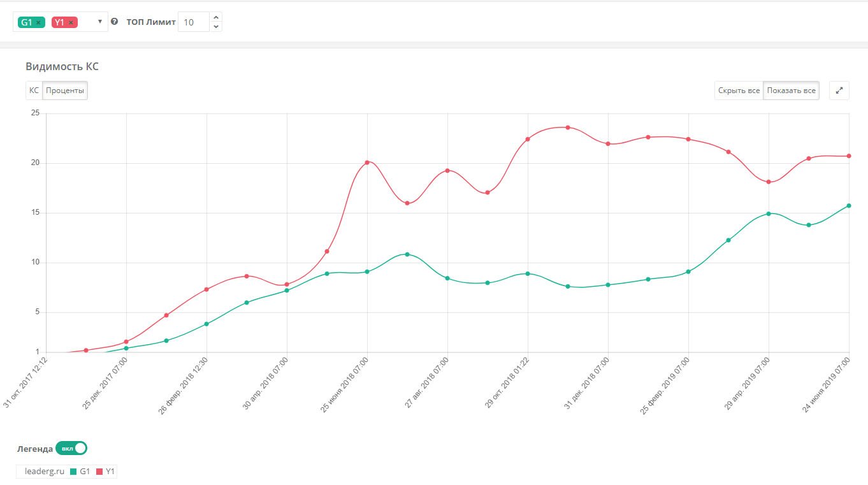Screen dimensions: 868x485
Task: Focus the ТОП Лимит input field
Action: [x=193, y=22]
